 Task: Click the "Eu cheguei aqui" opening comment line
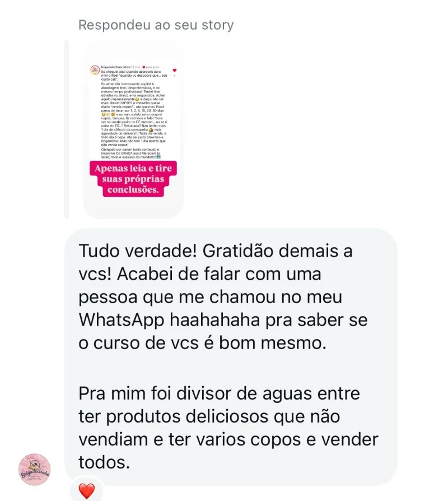pos(131,72)
